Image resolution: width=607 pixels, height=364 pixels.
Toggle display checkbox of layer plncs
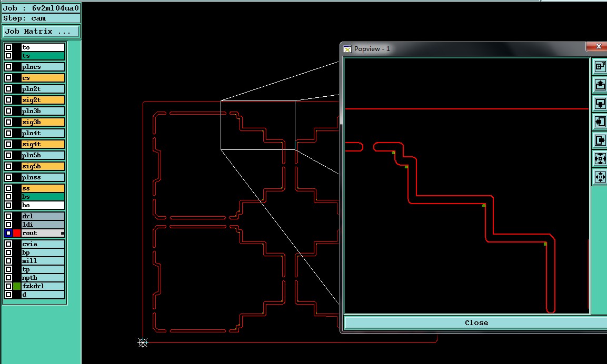pos(8,67)
